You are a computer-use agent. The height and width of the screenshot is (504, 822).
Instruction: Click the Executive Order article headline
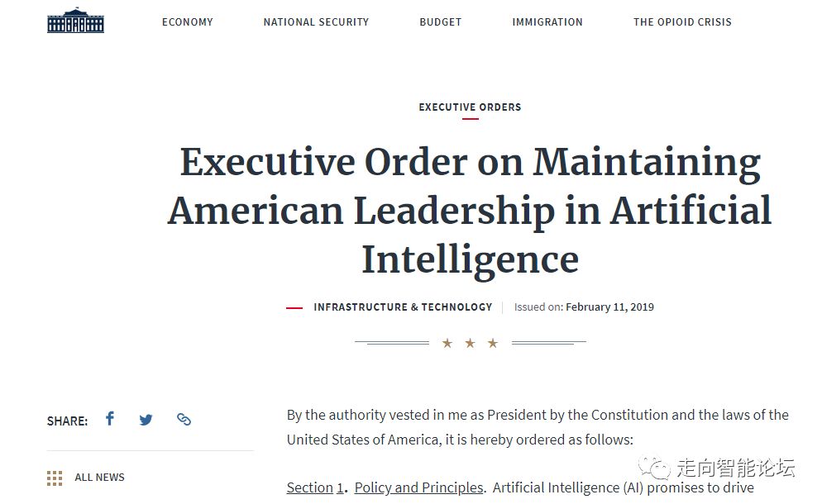pyautogui.click(x=470, y=210)
